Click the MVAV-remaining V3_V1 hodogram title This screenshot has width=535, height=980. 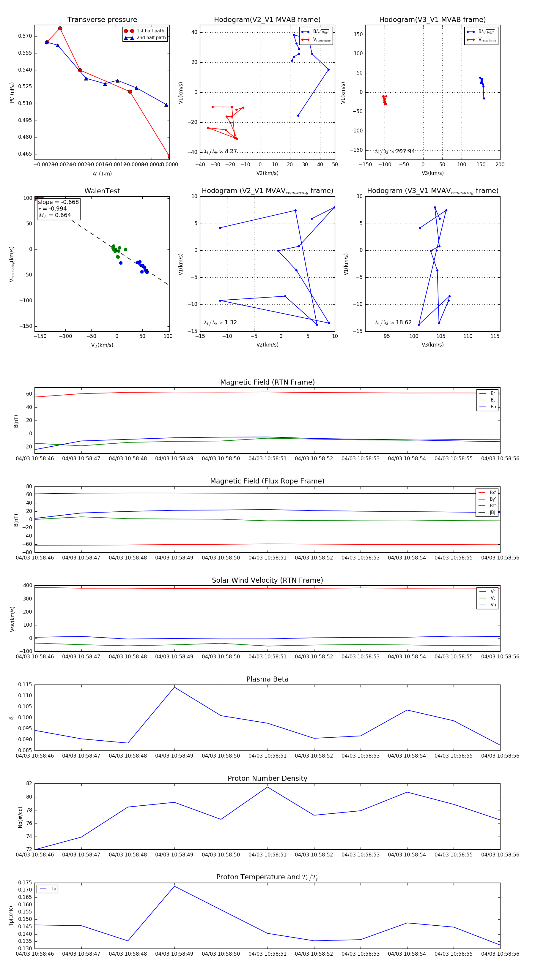point(432,191)
